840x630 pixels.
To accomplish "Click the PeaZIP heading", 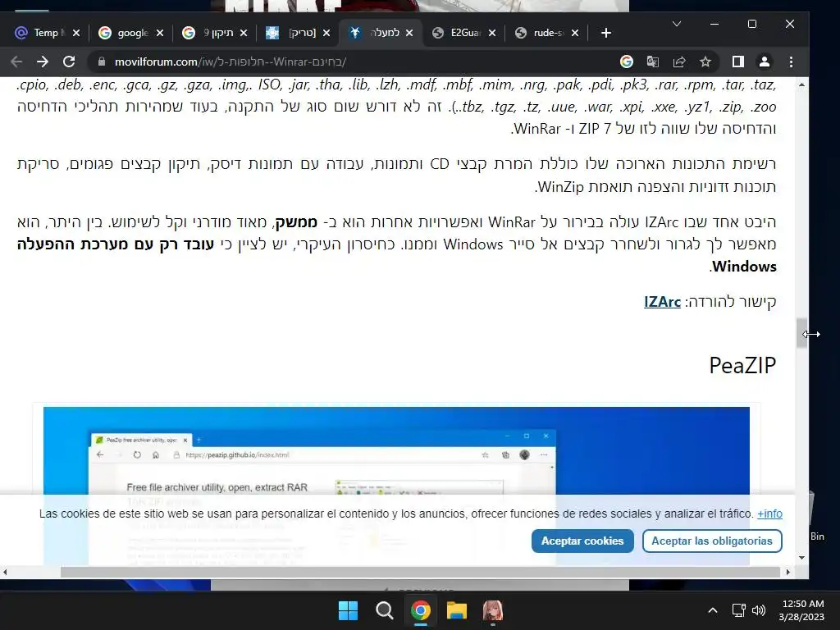I will pos(742,365).
